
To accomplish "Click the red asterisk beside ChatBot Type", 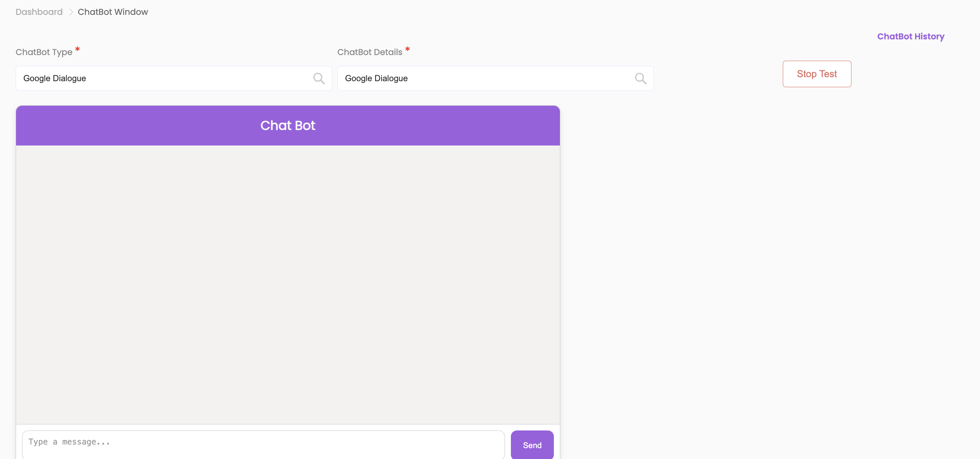I will click(78, 49).
